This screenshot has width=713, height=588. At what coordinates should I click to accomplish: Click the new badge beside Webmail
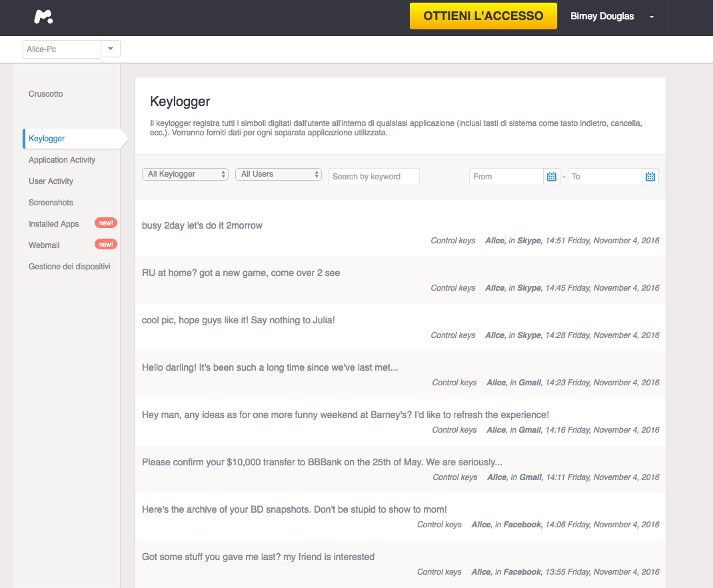click(x=106, y=245)
